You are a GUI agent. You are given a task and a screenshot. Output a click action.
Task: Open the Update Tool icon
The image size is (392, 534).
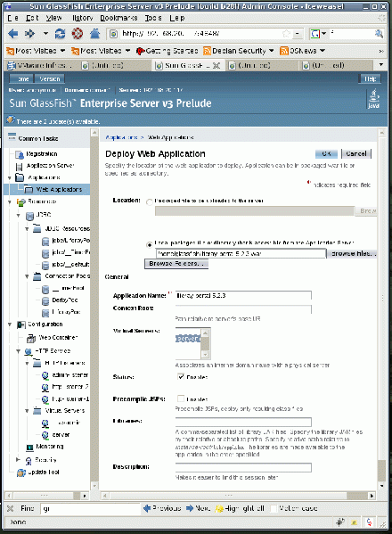click(21, 472)
